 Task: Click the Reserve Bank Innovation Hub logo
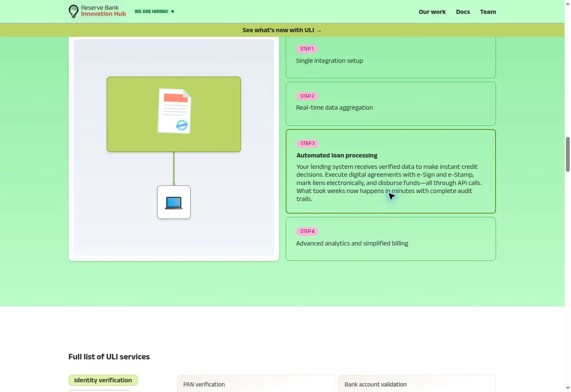pyautogui.click(x=97, y=11)
